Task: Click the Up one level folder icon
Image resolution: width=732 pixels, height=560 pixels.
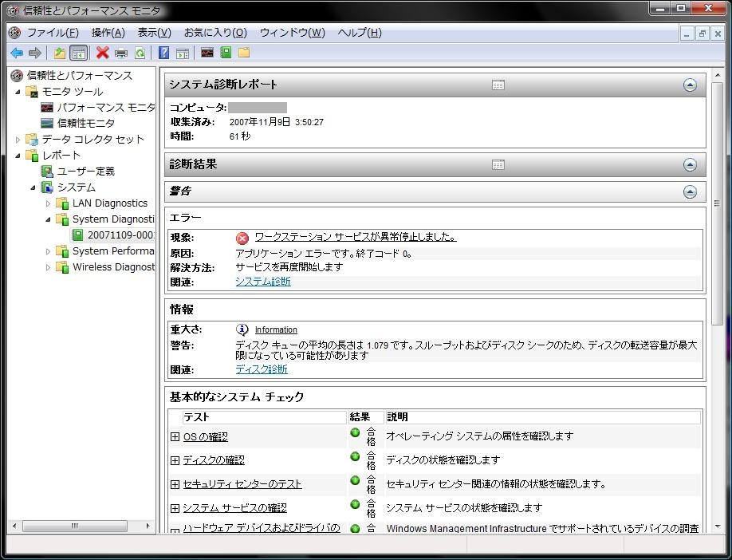Action: [x=59, y=53]
